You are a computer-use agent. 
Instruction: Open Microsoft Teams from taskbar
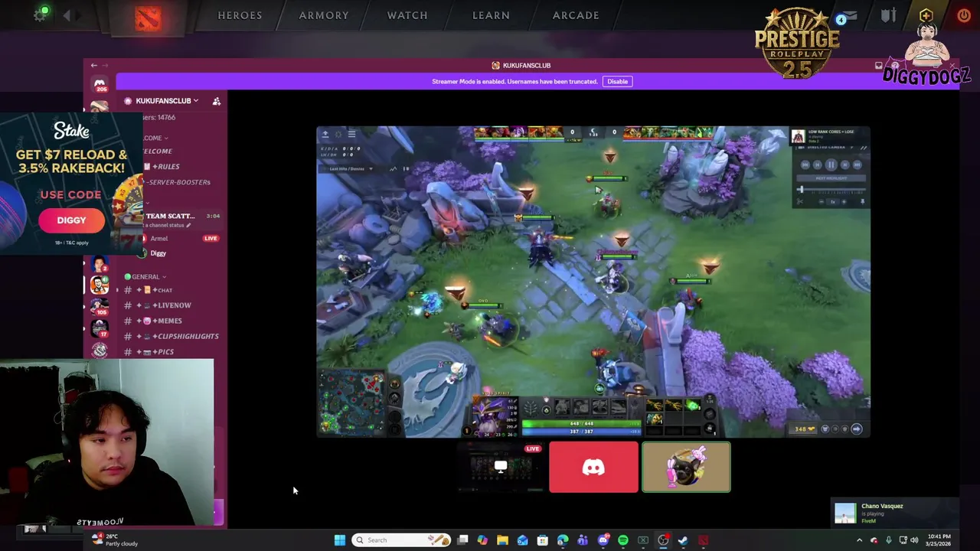click(x=583, y=540)
